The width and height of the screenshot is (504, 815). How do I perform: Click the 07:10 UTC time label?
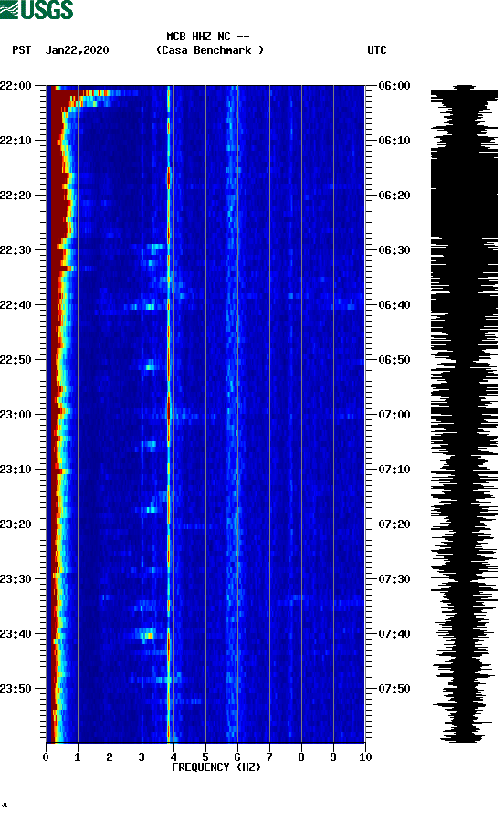click(394, 470)
